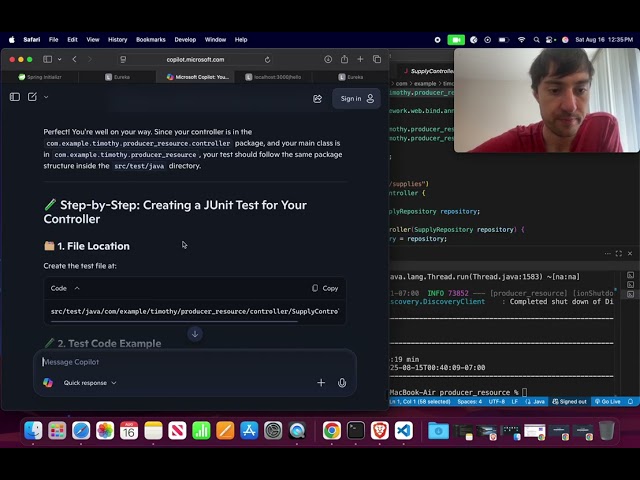640x480 pixels.
Task: Start a new Copilot chat with compose icon
Action: [x=32, y=97]
